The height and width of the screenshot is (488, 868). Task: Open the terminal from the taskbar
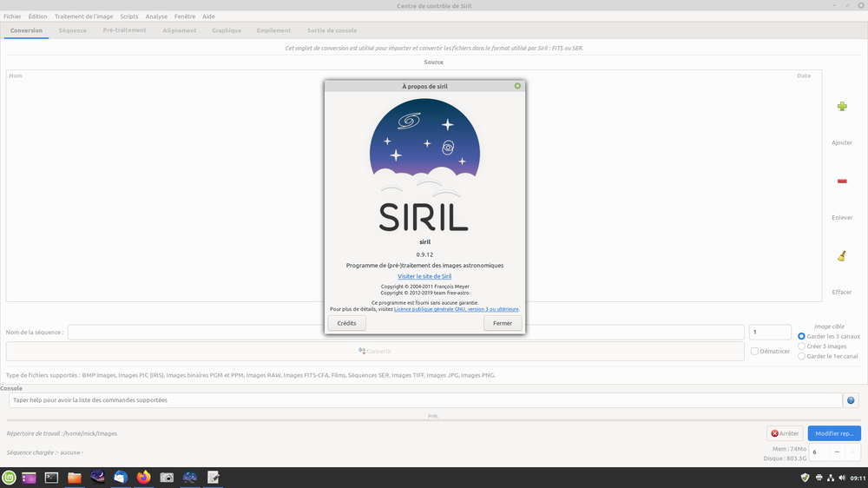tap(51, 477)
